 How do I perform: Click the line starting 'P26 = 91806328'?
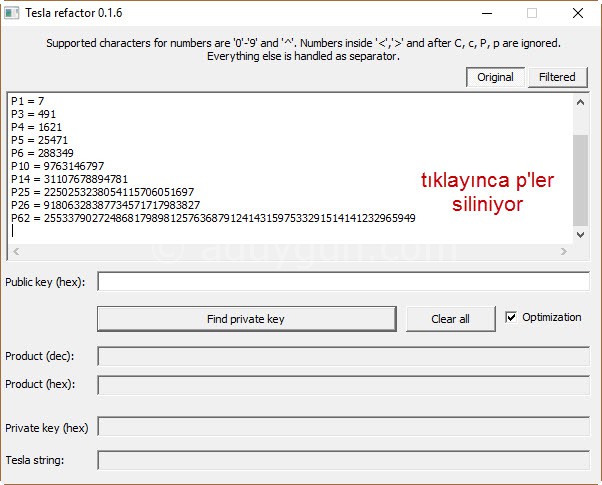[x=106, y=205]
